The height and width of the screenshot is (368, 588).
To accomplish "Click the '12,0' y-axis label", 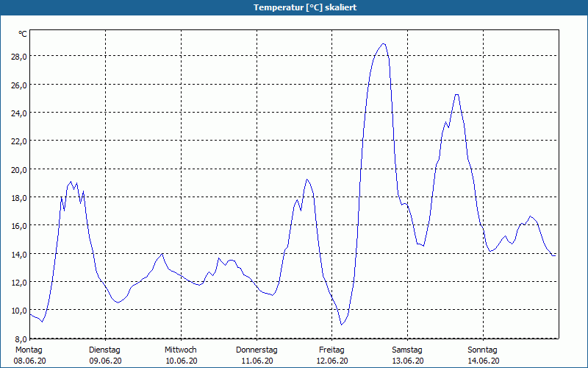I will [18, 283].
